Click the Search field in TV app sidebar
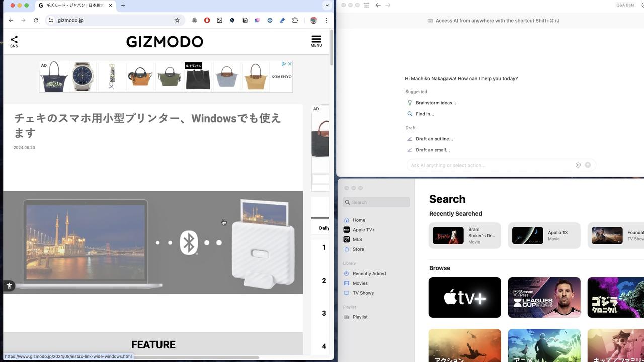 pyautogui.click(x=376, y=202)
